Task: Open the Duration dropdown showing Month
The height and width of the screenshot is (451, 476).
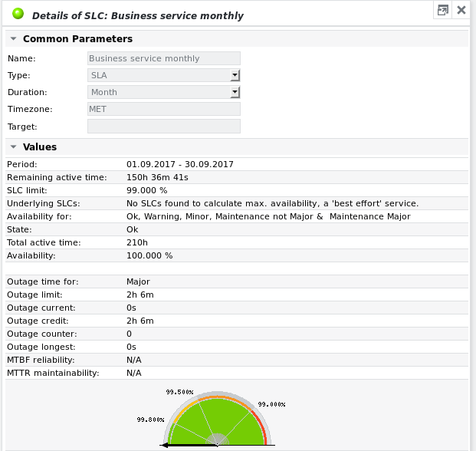Action: pyautogui.click(x=235, y=92)
